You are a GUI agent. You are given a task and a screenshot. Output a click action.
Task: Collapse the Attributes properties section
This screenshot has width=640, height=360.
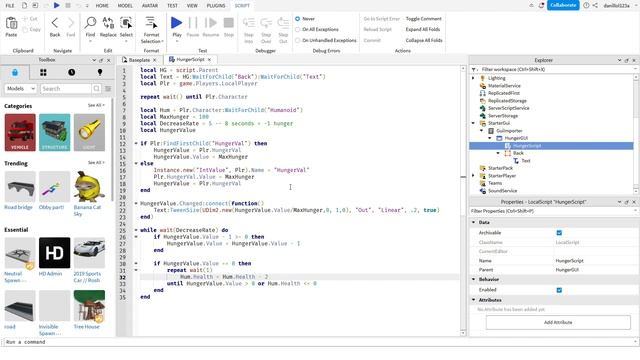[x=474, y=300]
